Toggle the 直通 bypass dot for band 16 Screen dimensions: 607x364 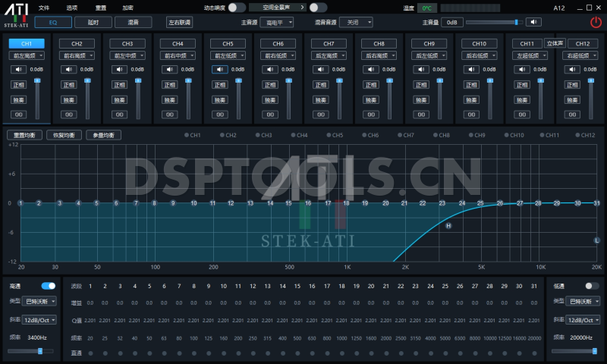[313, 353]
